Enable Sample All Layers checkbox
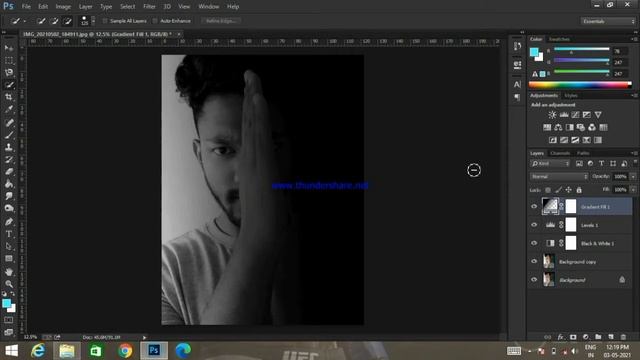640x360 pixels. point(105,21)
